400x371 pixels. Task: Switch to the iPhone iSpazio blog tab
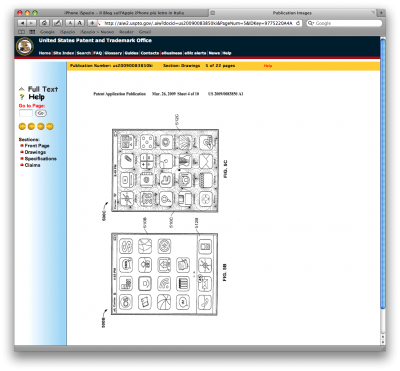tap(123, 13)
